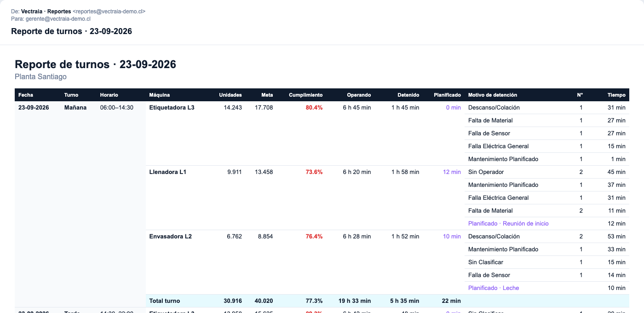Click the red 73.6% compliance value
The width and height of the screenshot is (644, 313).
click(314, 172)
